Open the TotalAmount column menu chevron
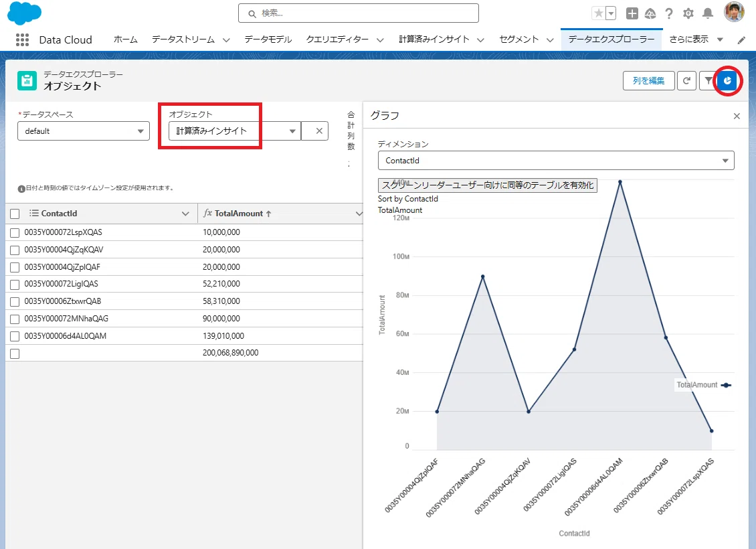 358,213
